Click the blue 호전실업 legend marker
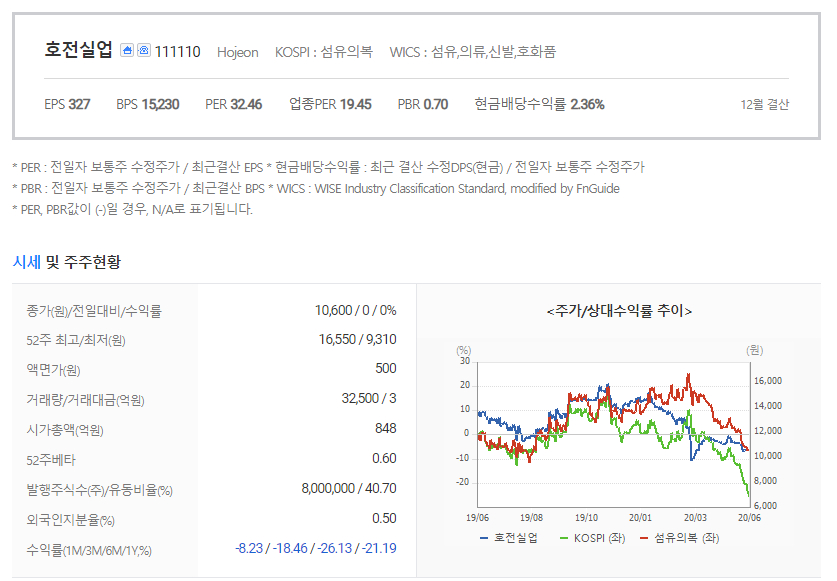Image resolution: width=837 pixels, height=581 pixels. point(484,538)
